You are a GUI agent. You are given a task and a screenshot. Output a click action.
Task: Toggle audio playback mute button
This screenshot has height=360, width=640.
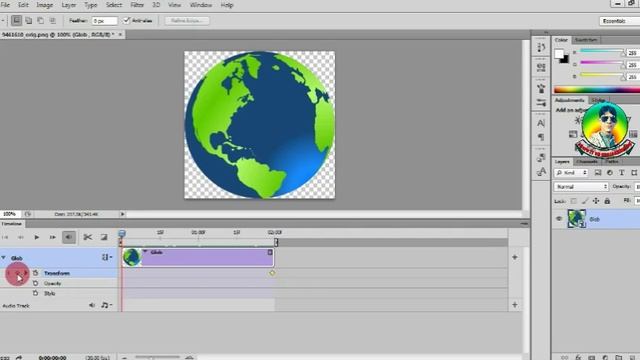69,237
